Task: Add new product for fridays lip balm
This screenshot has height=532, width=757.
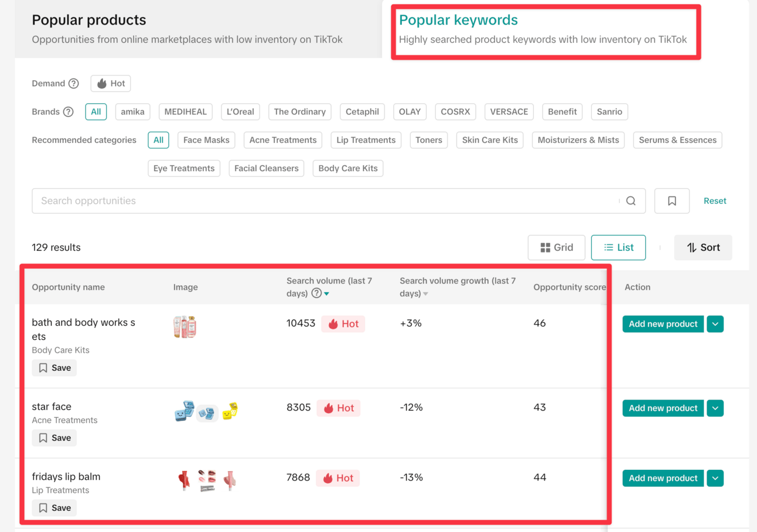Action: click(x=663, y=478)
